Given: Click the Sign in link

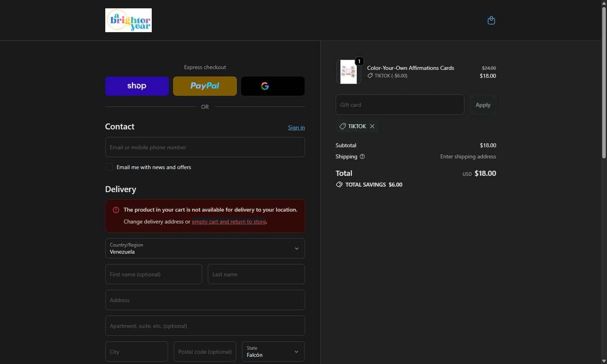Looking at the screenshot, I should click(x=296, y=127).
